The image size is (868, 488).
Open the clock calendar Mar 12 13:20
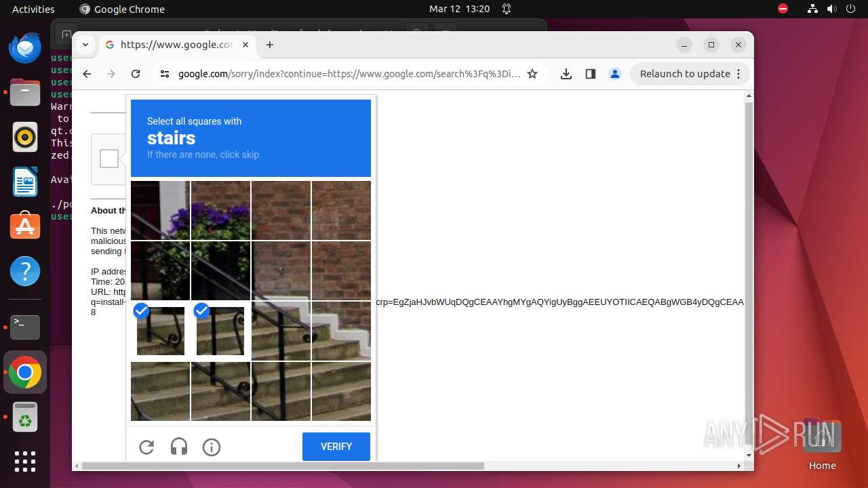pyautogui.click(x=459, y=9)
